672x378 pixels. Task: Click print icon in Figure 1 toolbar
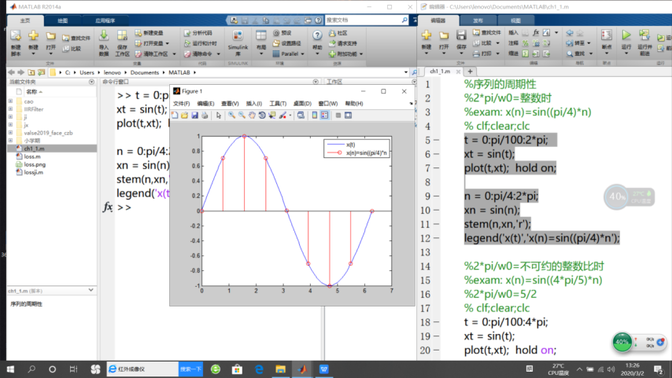point(204,115)
